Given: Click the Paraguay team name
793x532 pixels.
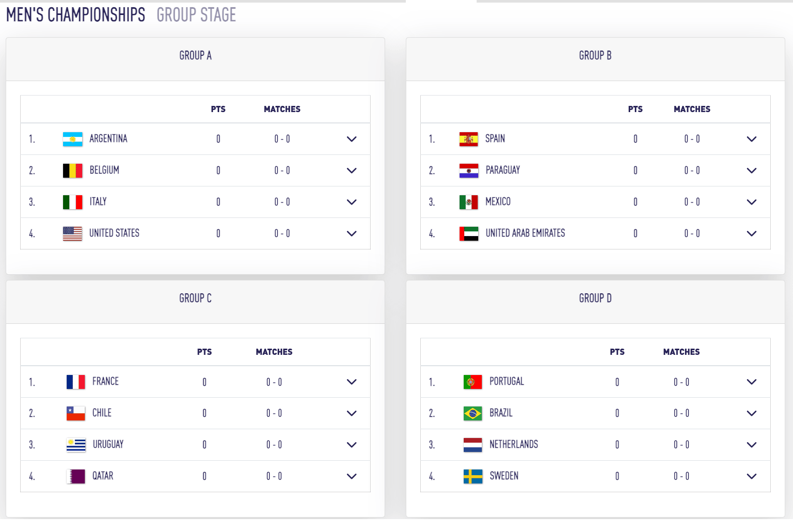Looking at the screenshot, I should pyautogui.click(x=502, y=170).
